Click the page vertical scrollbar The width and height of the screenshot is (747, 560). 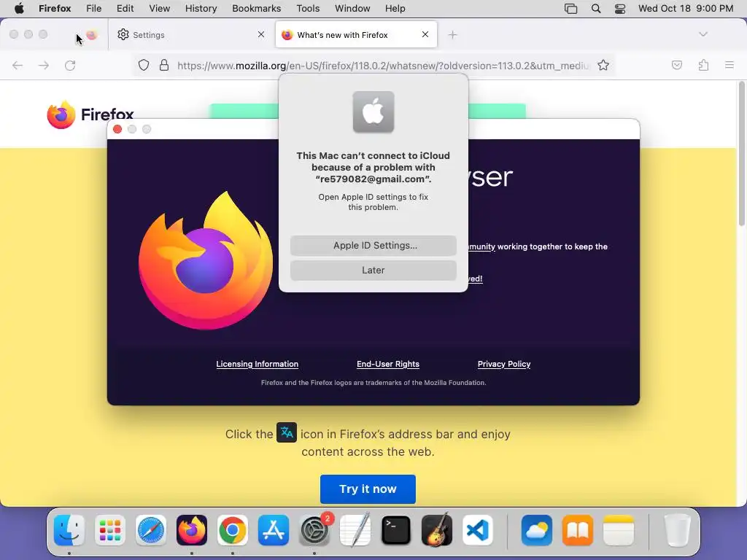[x=741, y=153]
